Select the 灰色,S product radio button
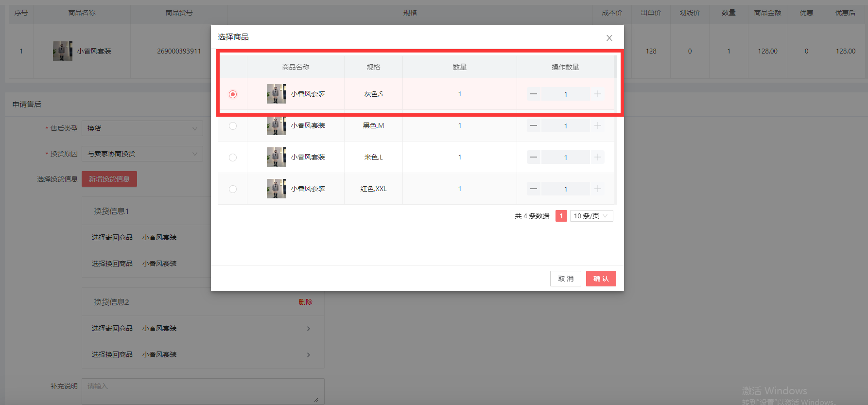Viewport: 868px width, 405px height. [233, 94]
